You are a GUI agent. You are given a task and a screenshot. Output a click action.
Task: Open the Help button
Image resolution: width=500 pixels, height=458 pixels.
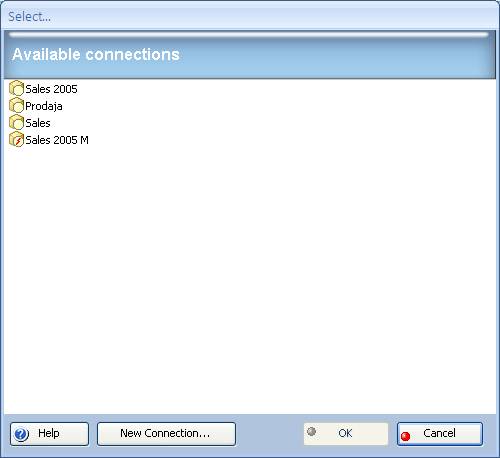49,434
